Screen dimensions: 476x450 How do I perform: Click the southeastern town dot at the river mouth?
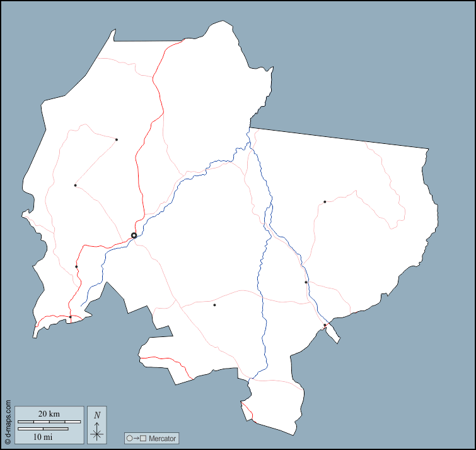point(325,325)
